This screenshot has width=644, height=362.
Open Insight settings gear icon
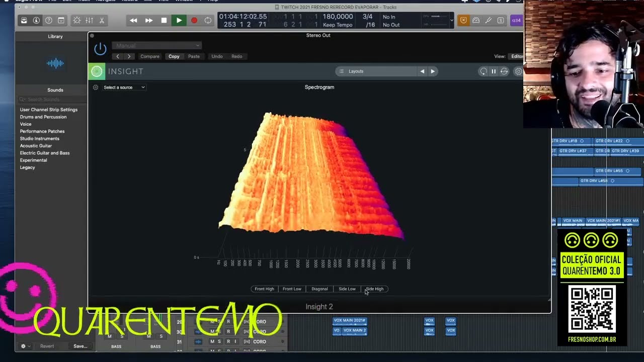click(519, 71)
